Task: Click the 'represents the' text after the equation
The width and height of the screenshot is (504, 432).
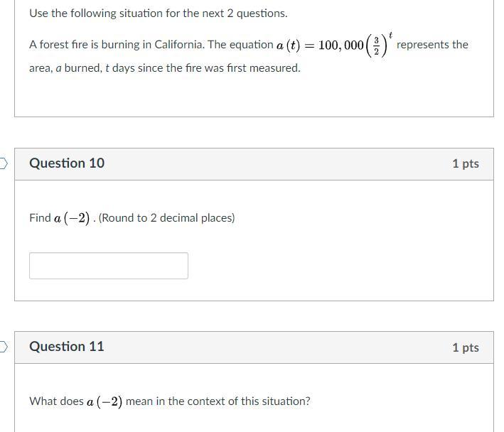Action: (x=432, y=45)
